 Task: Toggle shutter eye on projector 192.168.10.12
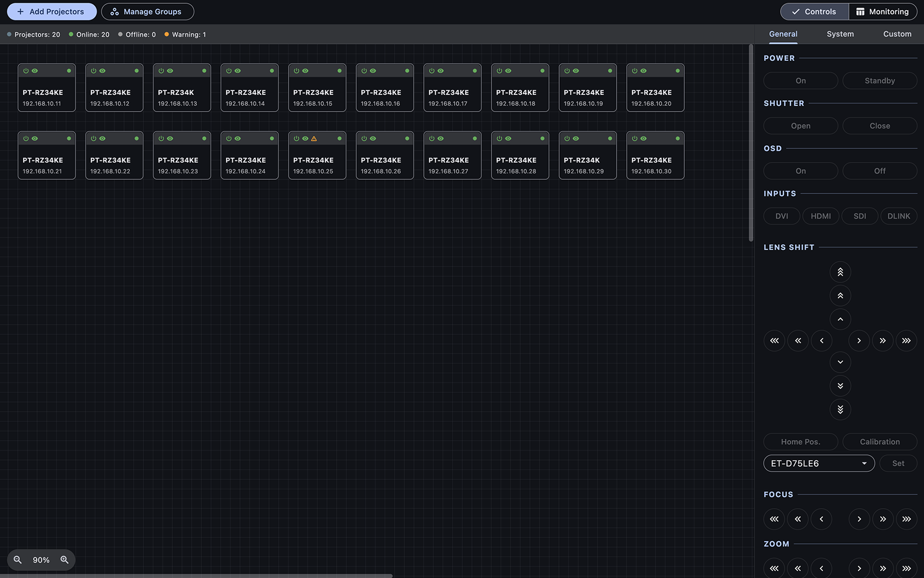(102, 71)
